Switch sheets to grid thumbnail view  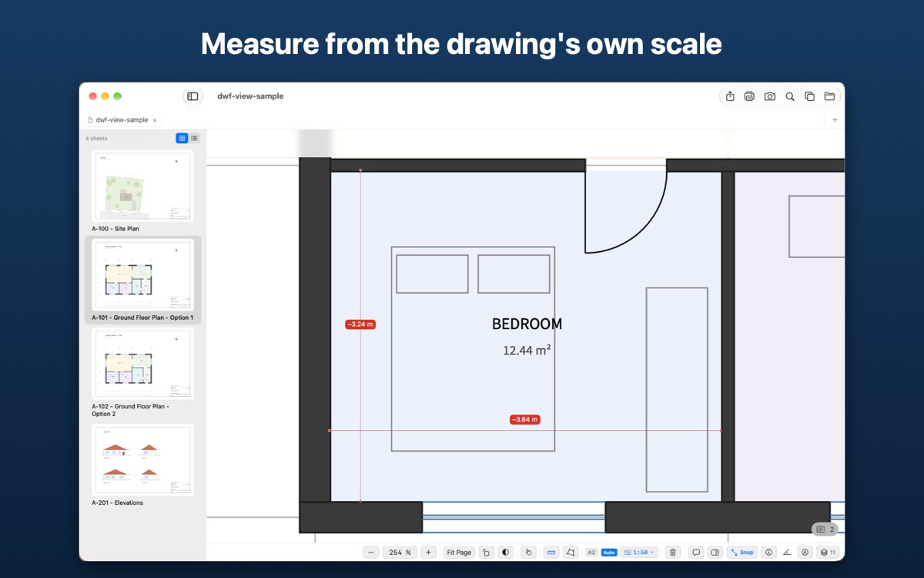(182, 139)
